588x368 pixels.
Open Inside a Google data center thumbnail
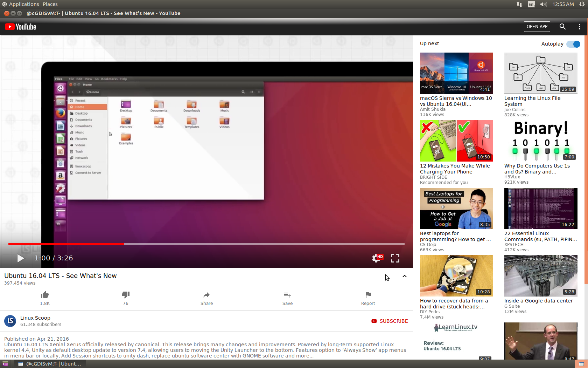[x=541, y=276]
